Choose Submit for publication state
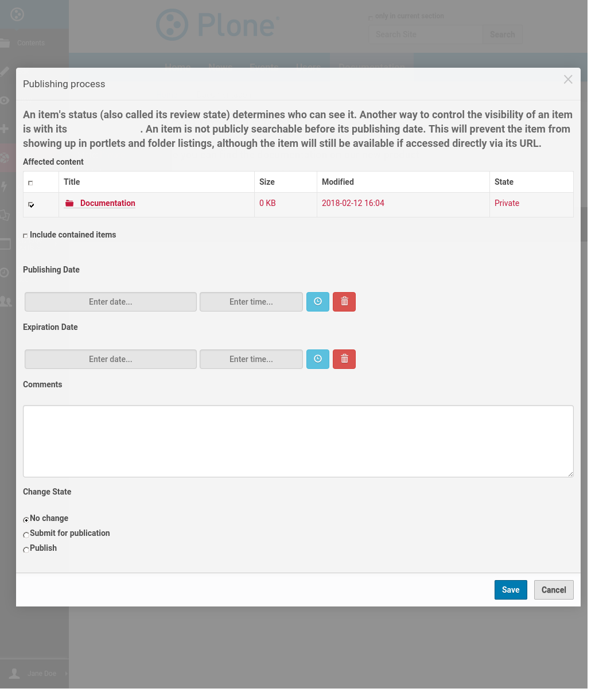 pyautogui.click(x=26, y=535)
